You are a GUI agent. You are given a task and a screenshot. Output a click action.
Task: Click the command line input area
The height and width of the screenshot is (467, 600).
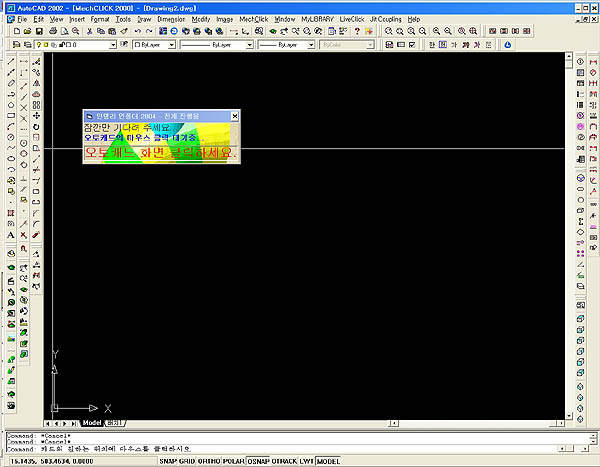point(282,449)
